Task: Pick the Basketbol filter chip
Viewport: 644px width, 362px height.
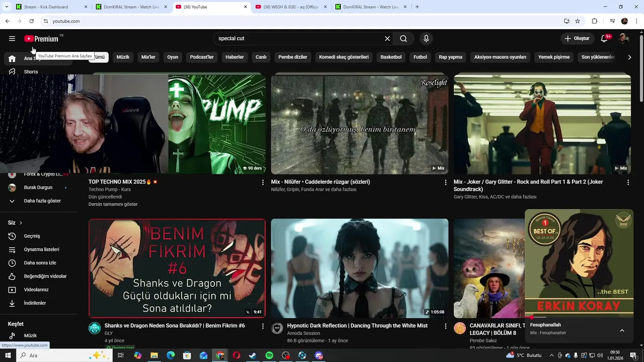Action: pos(391,57)
